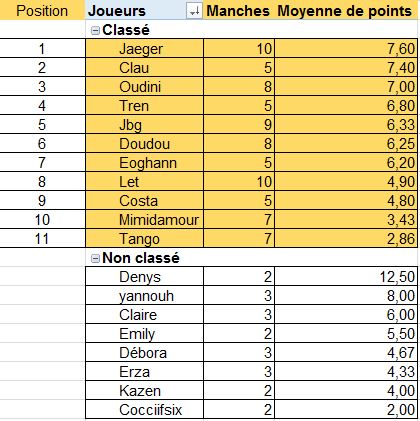
Task: Select the Denys player cell
Action: click(x=144, y=277)
